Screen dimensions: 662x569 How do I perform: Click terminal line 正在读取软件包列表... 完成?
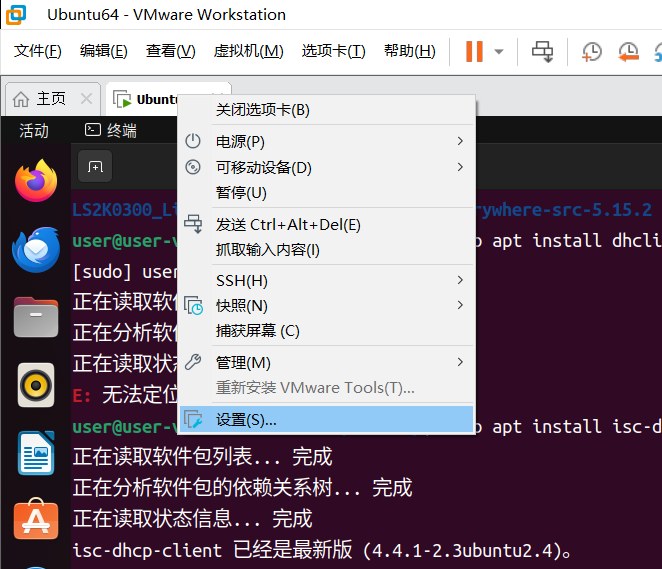pos(203,457)
